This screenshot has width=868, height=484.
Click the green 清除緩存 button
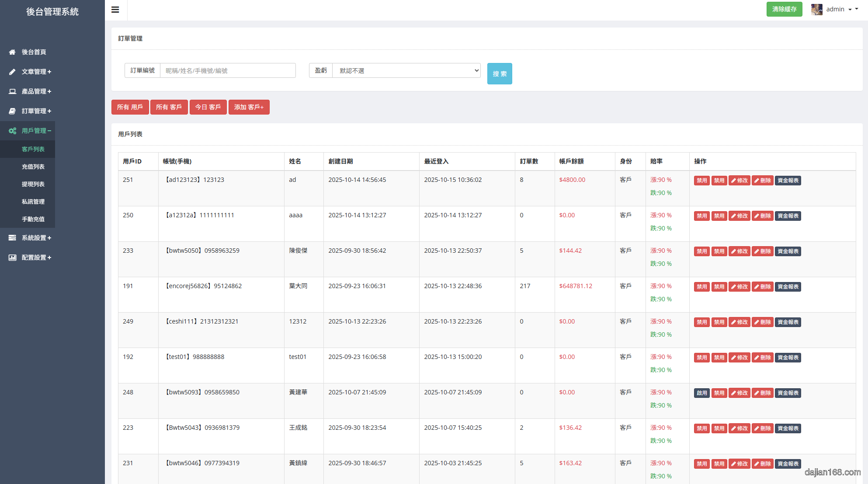click(784, 9)
